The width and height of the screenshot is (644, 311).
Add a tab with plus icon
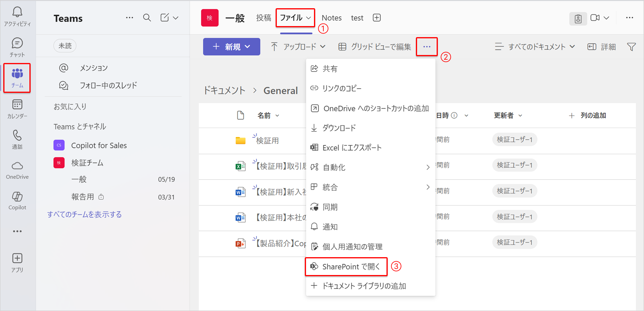[x=377, y=18]
